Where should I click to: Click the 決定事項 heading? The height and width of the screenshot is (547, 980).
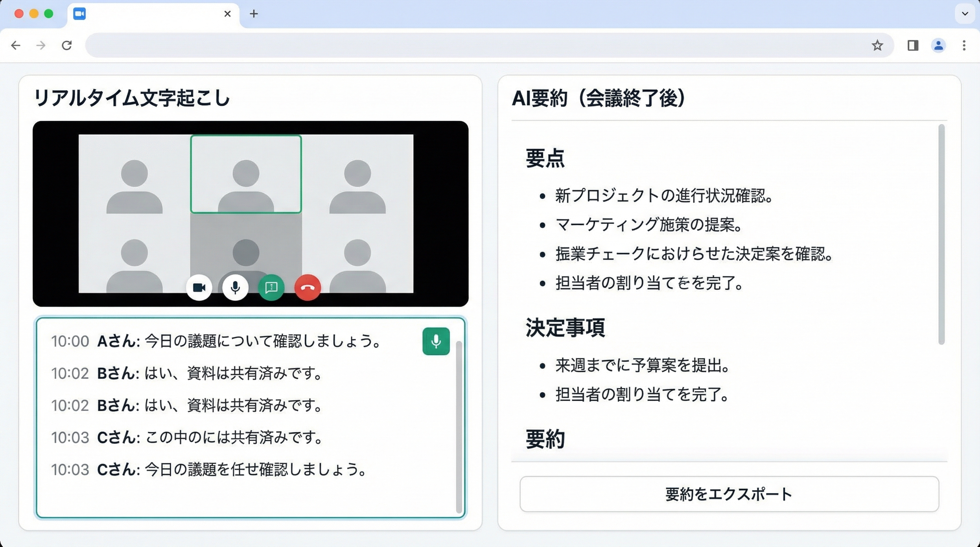click(x=565, y=327)
